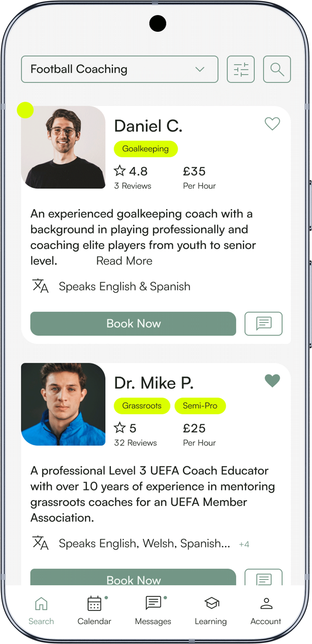Expand the +4 more languages indicator
This screenshot has width=312, height=644.
coord(244,544)
